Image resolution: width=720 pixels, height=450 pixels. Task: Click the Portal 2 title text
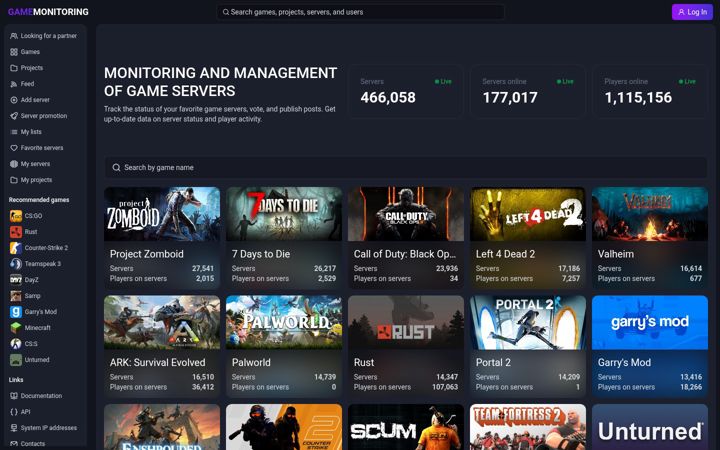493,362
